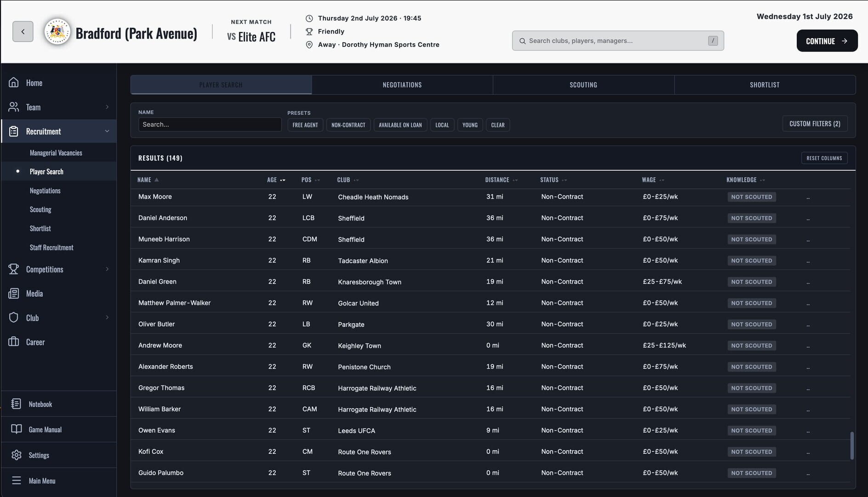
Task: Click the match time clock icon
Action: 309,18
